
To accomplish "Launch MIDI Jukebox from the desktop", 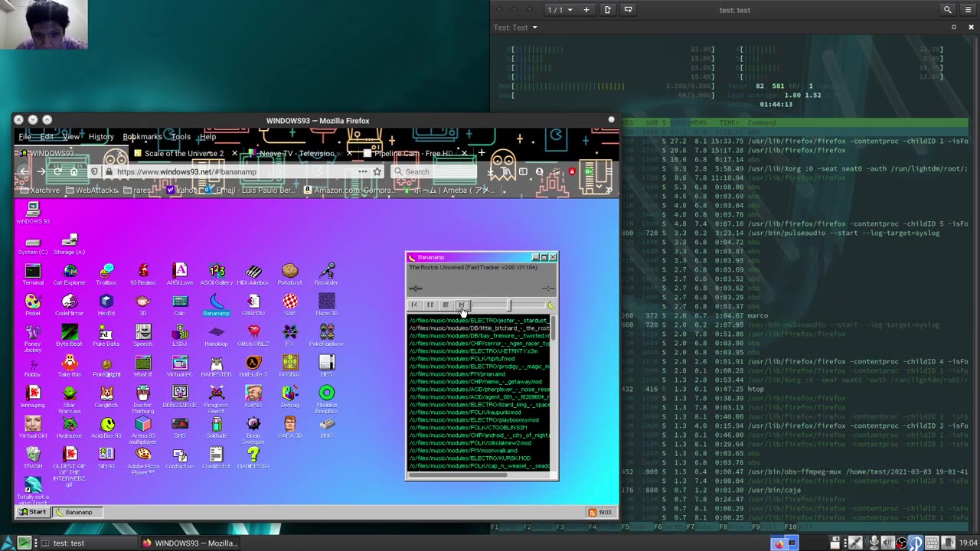I will [x=253, y=275].
